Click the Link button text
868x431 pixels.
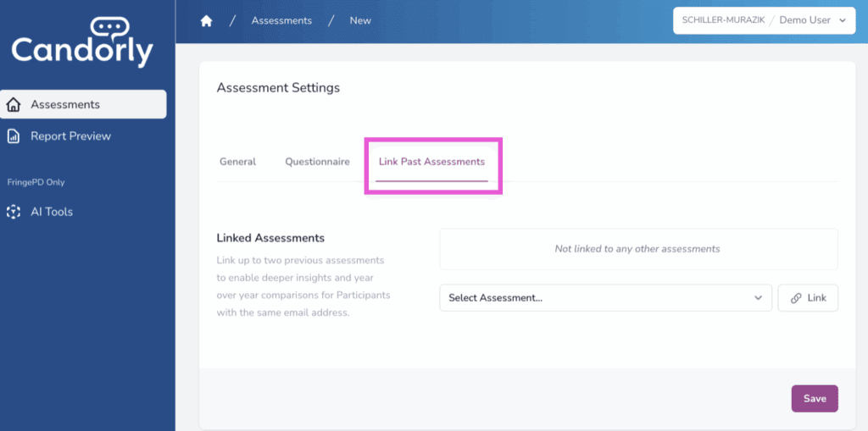click(817, 298)
